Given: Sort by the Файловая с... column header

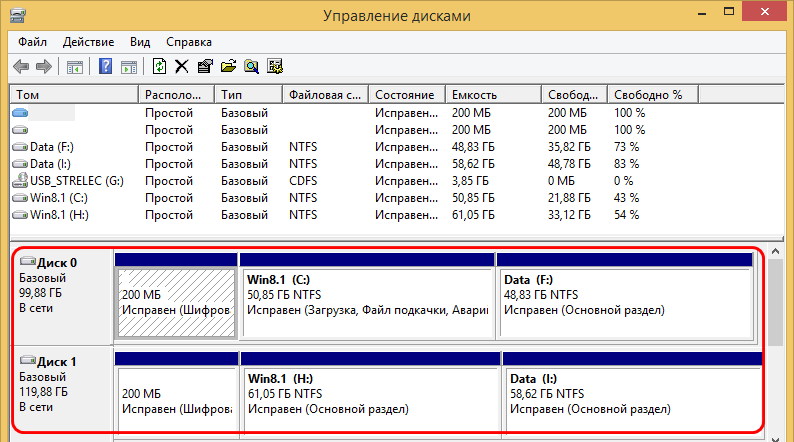Looking at the screenshot, I should click(325, 95).
